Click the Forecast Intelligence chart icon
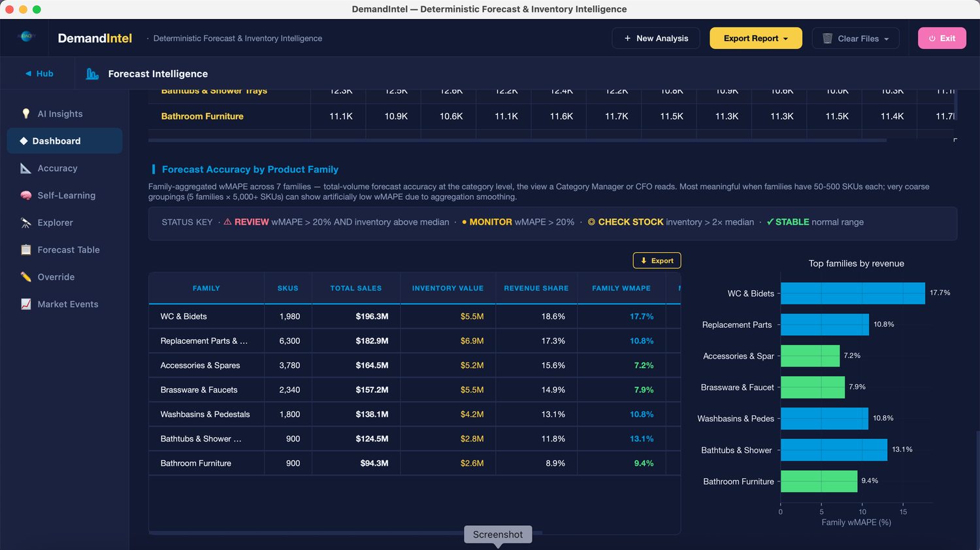The width and height of the screenshot is (980, 550). (x=92, y=74)
